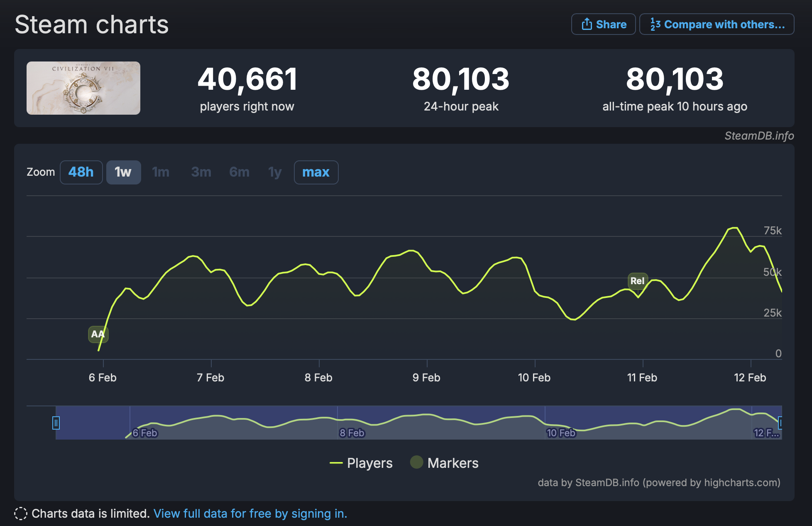Choose the 3m zoom option
The image size is (812, 526).
point(201,172)
